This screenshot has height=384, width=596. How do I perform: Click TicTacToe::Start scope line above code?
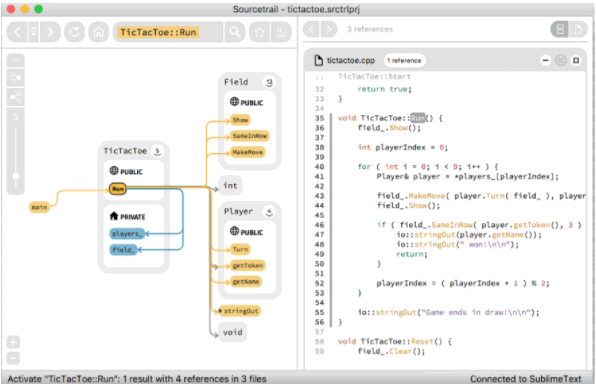point(374,77)
